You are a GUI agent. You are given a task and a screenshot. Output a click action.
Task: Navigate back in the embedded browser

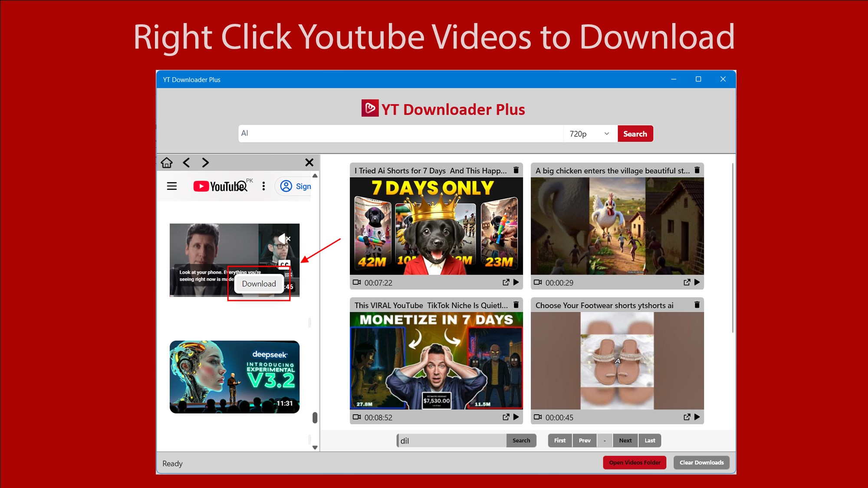click(186, 163)
